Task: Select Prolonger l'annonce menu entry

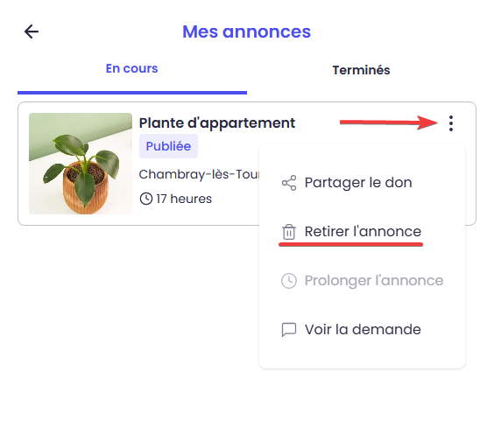Action: (x=362, y=281)
